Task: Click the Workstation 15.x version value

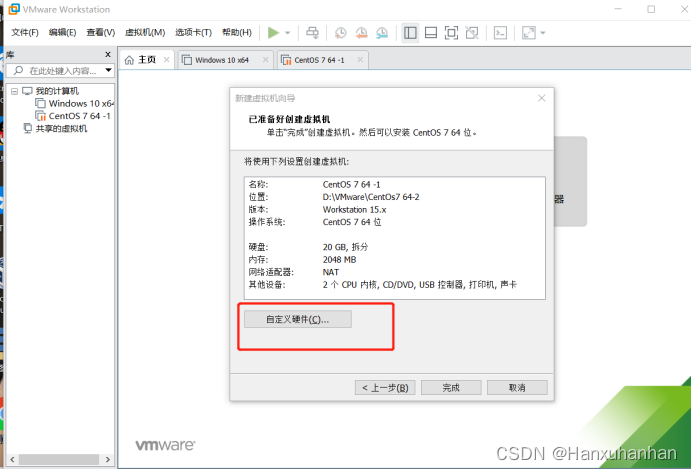Action: pos(354,209)
